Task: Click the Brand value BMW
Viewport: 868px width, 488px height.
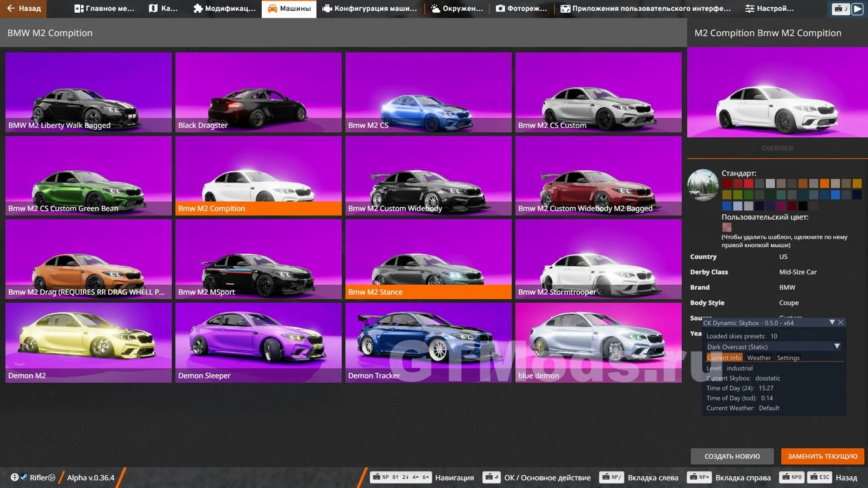Action: (x=787, y=288)
